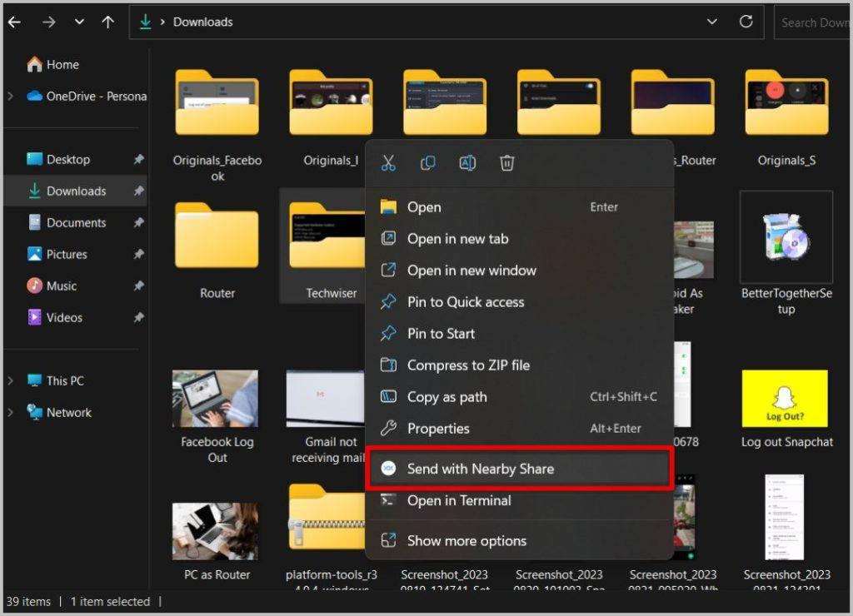Select the platform-tools zip archive
Screen dimensions: 853x616
click(328, 536)
